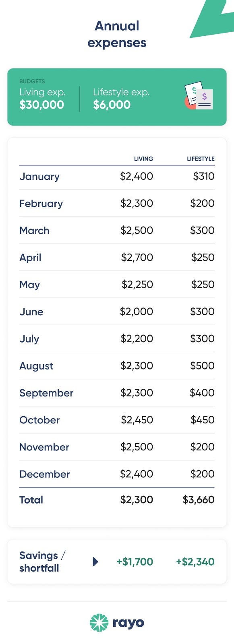Click the +$1,700 living savings value

point(135,561)
